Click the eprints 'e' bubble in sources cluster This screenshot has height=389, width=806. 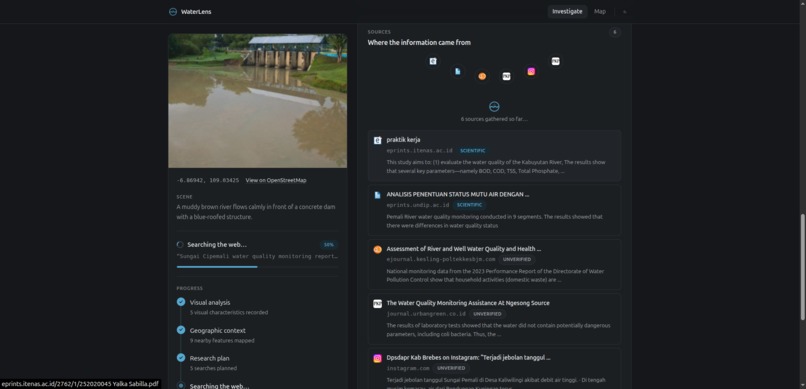pos(433,61)
